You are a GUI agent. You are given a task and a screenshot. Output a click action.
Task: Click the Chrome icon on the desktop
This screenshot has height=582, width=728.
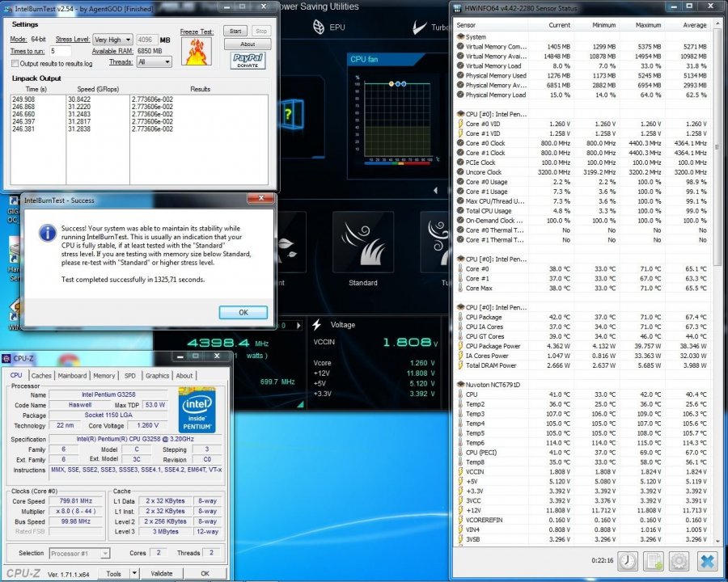point(70,359)
